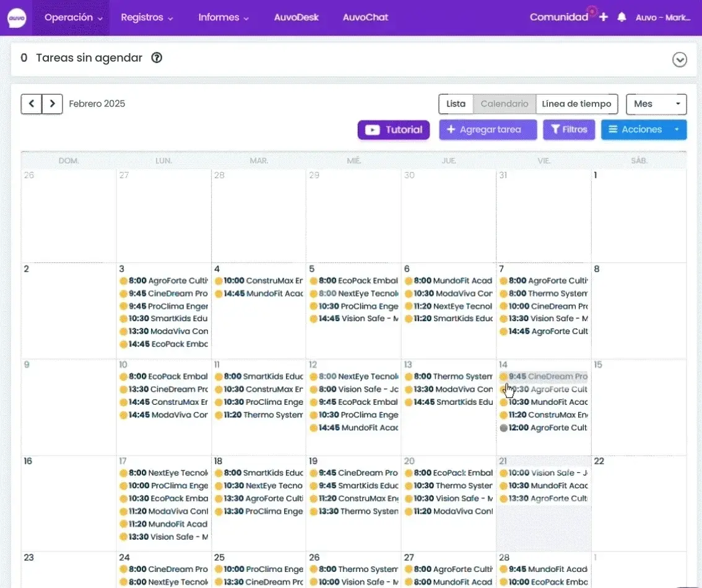The width and height of the screenshot is (702, 588).
Task: Go to the previous month
Action: pyautogui.click(x=32, y=104)
